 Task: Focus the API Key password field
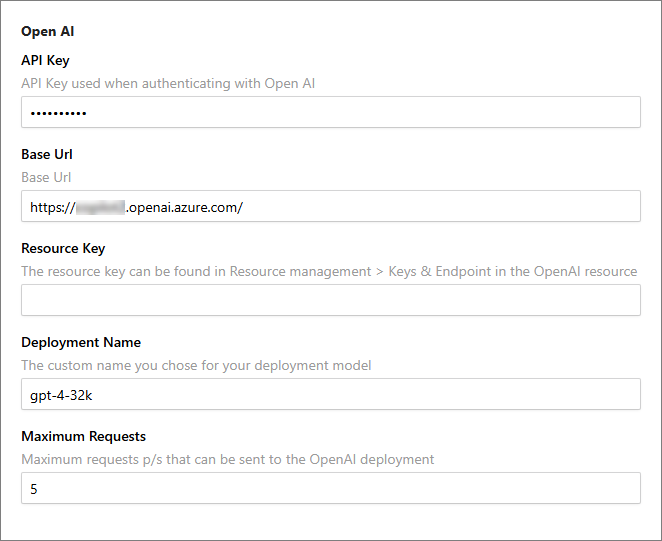click(x=331, y=112)
